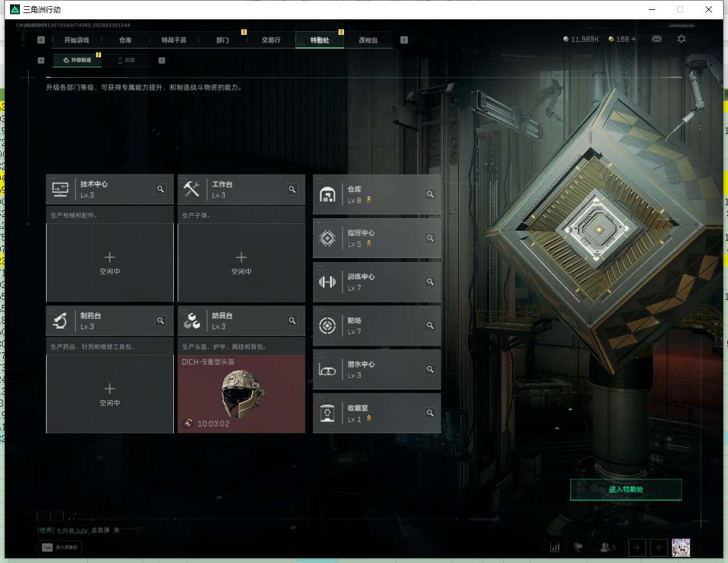Screen dimensions: 728x563
Task: Click the 指挥中心 Lv.5 upgrade arrow
Action: [369, 243]
